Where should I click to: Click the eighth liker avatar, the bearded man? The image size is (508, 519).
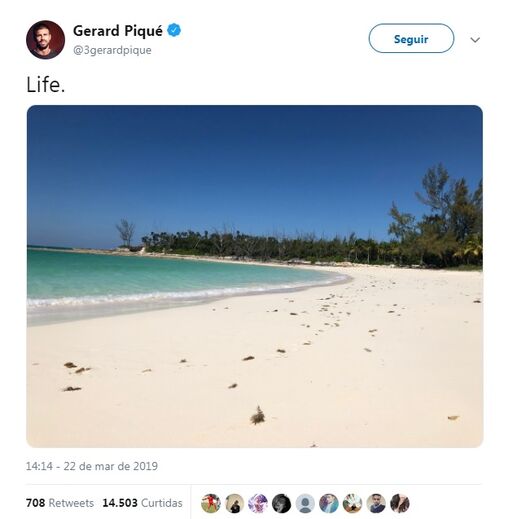[376, 503]
